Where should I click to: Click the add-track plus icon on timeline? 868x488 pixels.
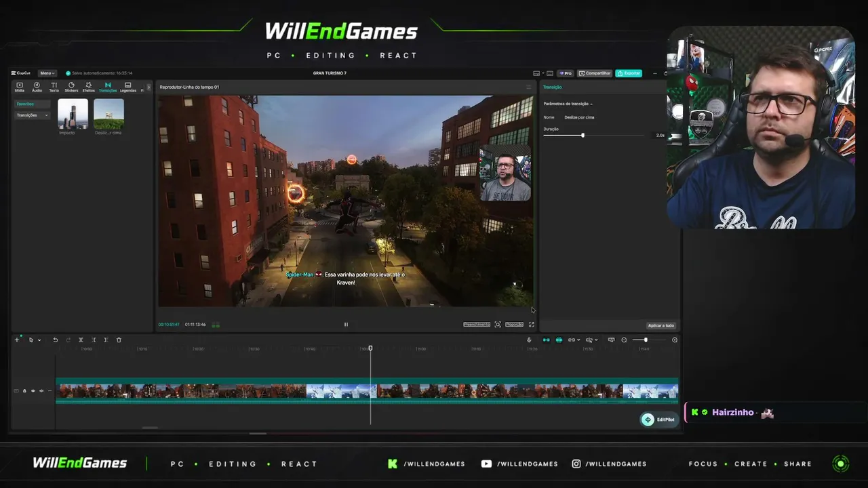coord(17,340)
